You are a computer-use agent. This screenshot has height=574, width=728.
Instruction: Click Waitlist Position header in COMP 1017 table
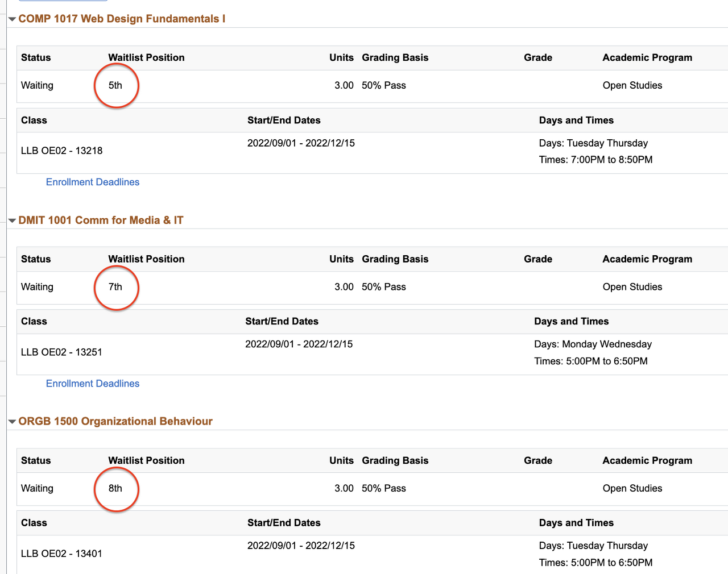(147, 57)
